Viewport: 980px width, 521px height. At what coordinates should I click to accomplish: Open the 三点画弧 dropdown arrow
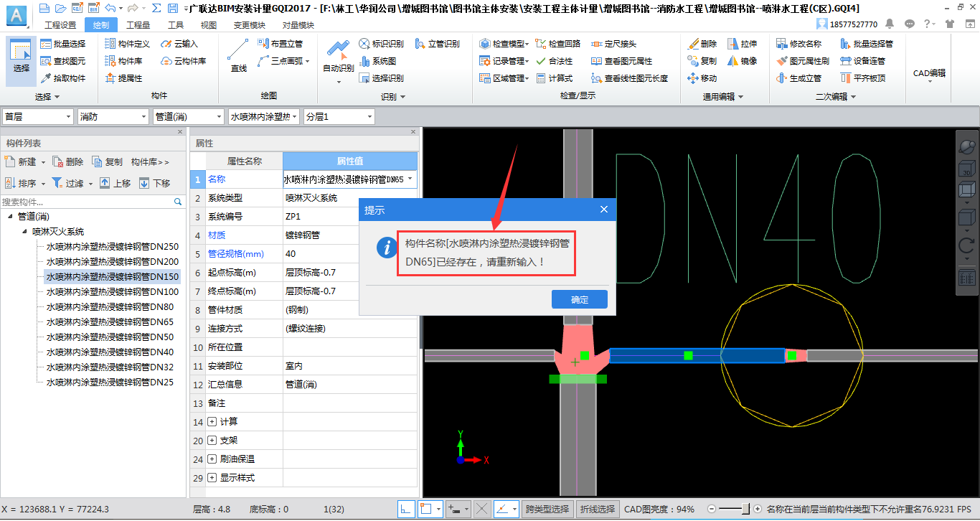(308, 61)
